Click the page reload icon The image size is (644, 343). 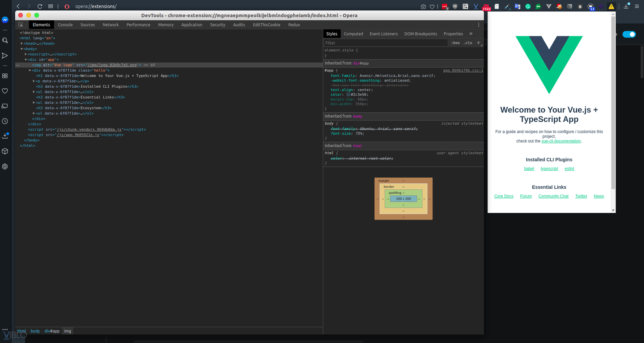point(40,6)
